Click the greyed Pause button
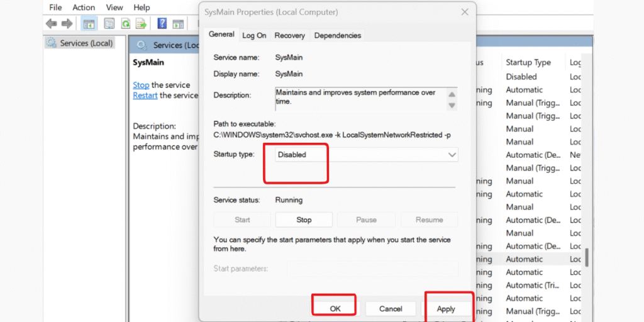The image size is (644, 322). [x=367, y=219]
